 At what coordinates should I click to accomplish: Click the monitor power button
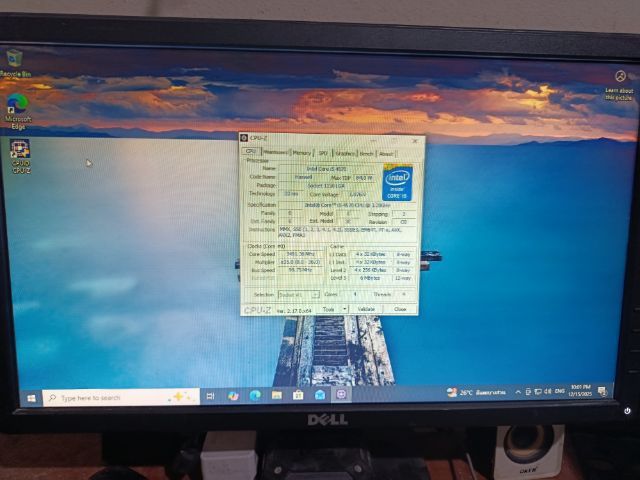[x=627, y=411]
